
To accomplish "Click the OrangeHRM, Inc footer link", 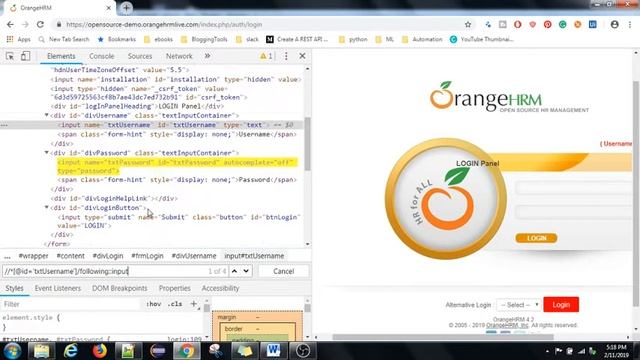I will click(507, 325).
